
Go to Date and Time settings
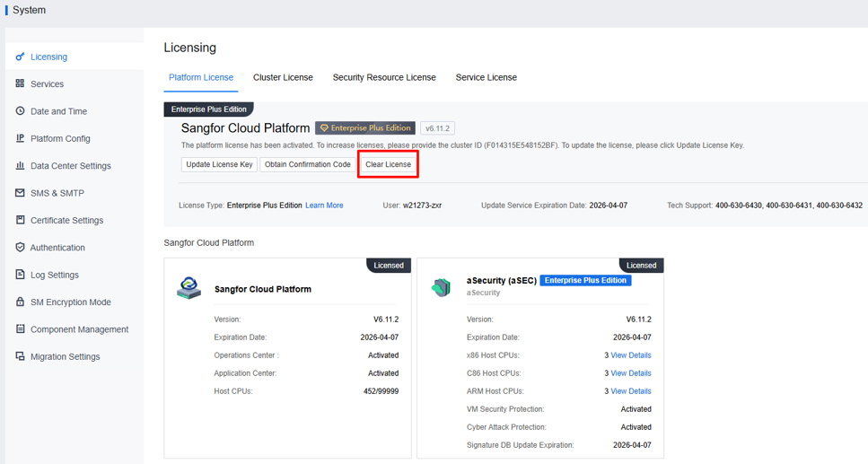coord(75,110)
